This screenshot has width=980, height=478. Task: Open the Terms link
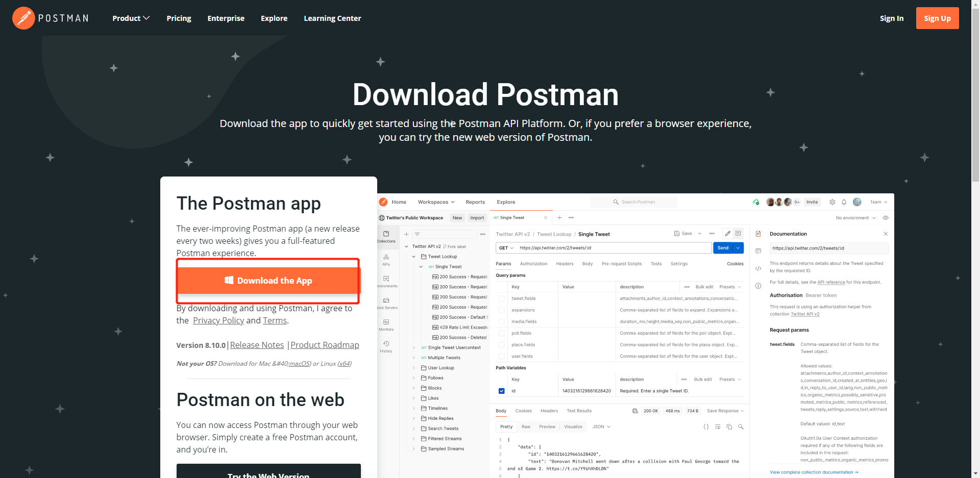click(275, 320)
